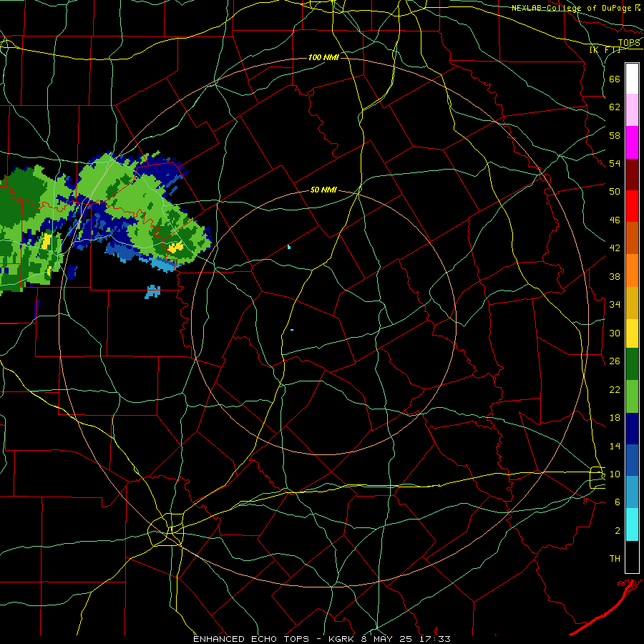Click the legend value '2'

[618, 531]
